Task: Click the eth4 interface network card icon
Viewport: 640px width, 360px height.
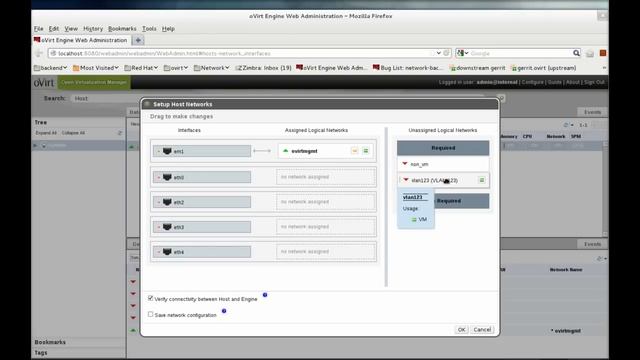Action: [x=167, y=252]
